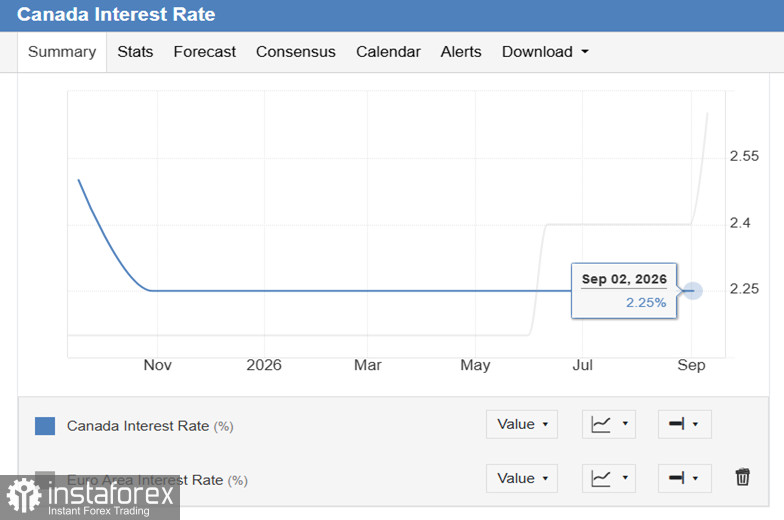784x520 pixels.
Task: Open the Summary tab
Action: coord(62,52)
